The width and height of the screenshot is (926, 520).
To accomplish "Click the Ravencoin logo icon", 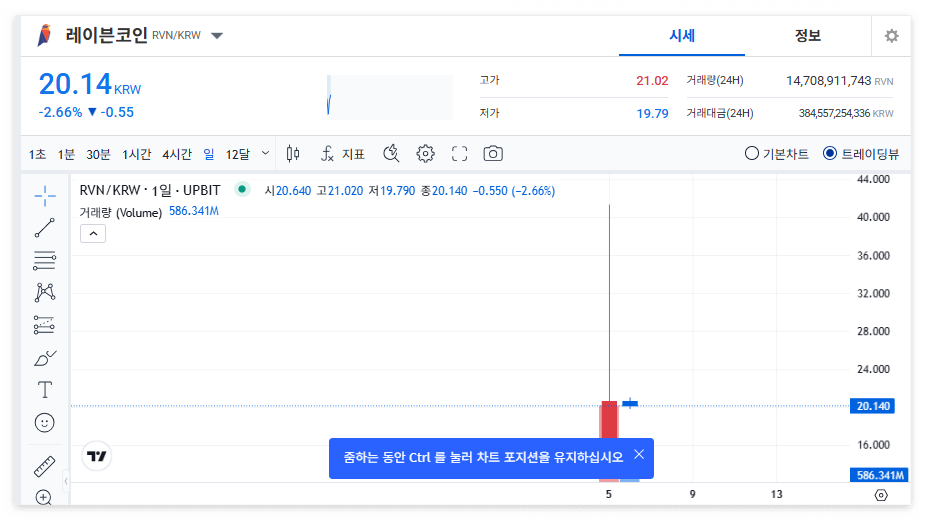I will click(44, 35).
